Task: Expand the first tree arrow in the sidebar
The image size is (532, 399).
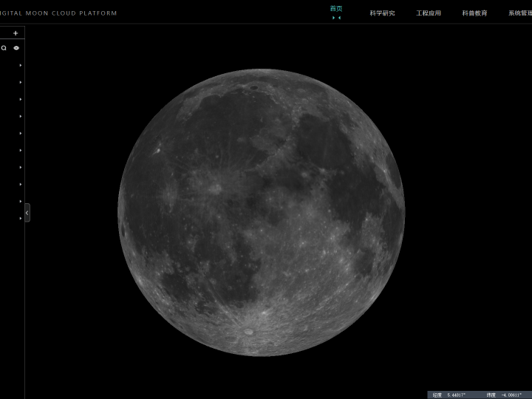Action: pos(20,66)
